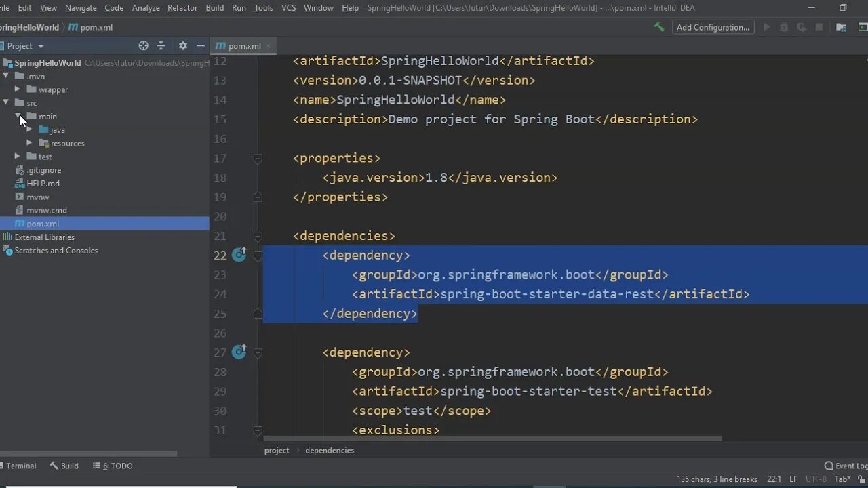Viewport: 868px width, 488px height.
Task: Select pom.xml in project tree
Action: [104, 224]
